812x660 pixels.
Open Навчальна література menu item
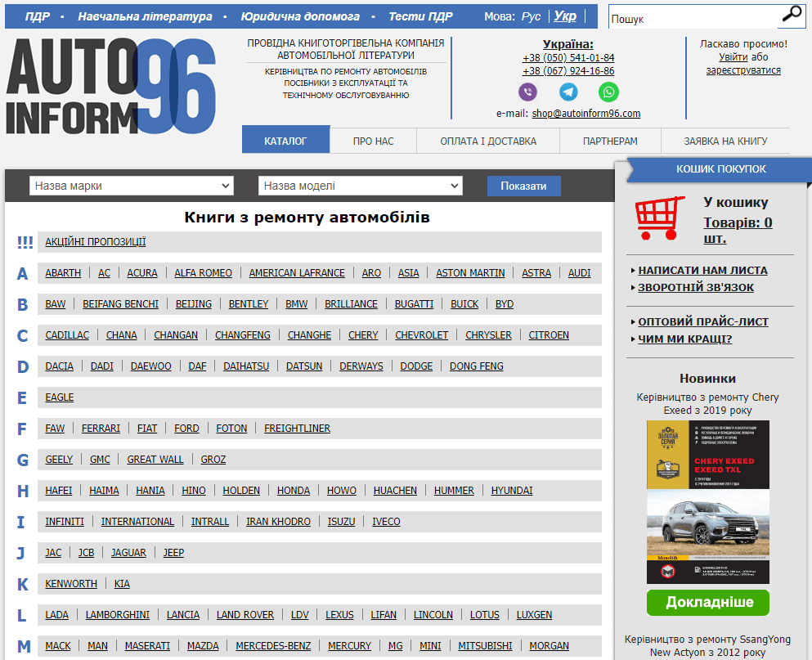(x=145, y=16)
